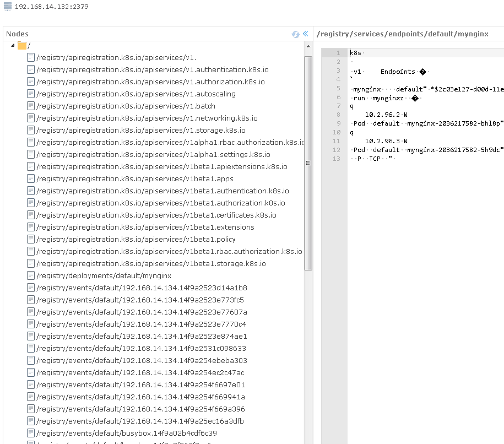Click file icon of event 14f9a254f6697e01

(30, 385)
